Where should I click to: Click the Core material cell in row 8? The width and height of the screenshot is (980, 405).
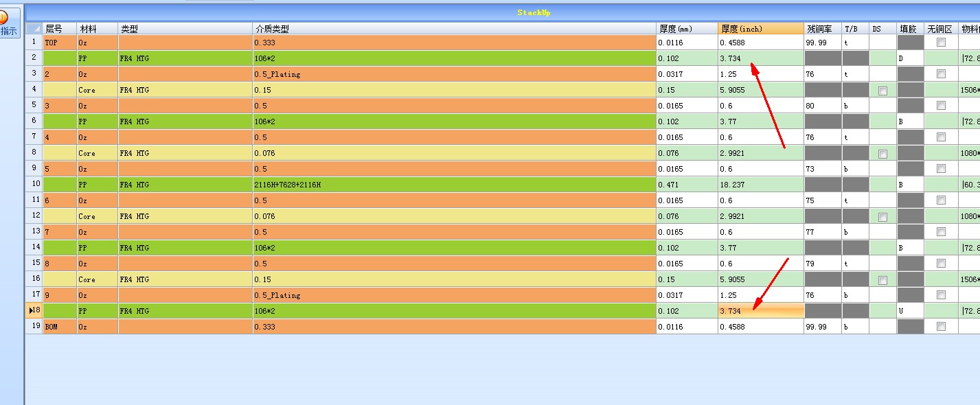[x=98, y=153]
